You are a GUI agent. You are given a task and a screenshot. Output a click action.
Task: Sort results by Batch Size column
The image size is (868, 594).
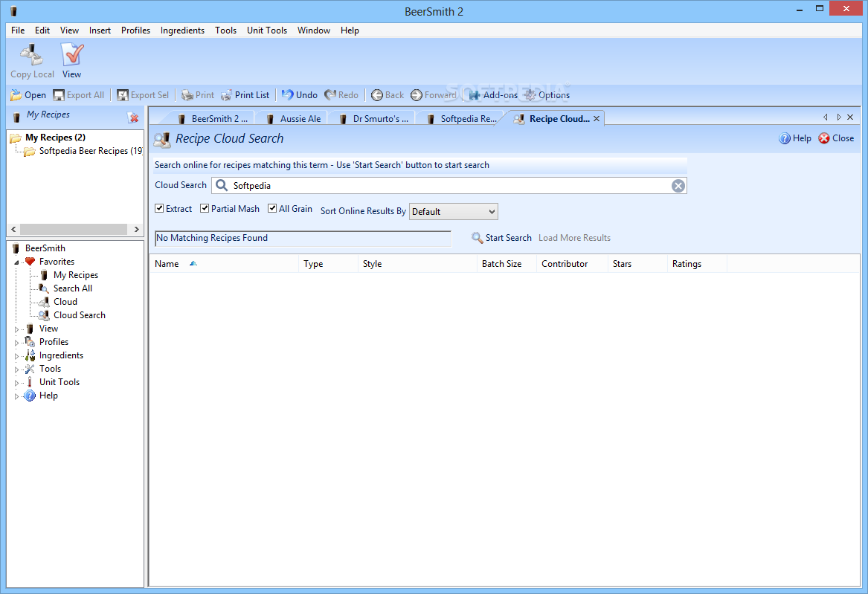pos(507,264)
